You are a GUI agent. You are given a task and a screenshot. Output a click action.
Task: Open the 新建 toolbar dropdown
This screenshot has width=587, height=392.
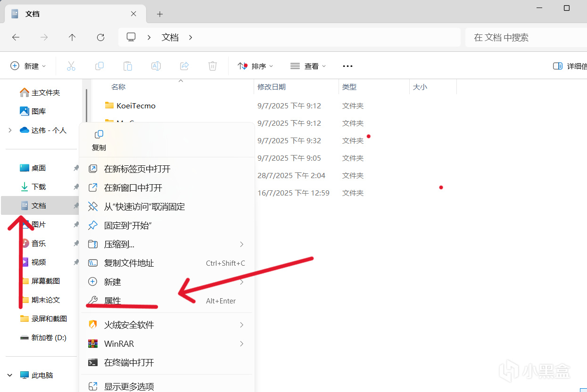coord(28,66)
